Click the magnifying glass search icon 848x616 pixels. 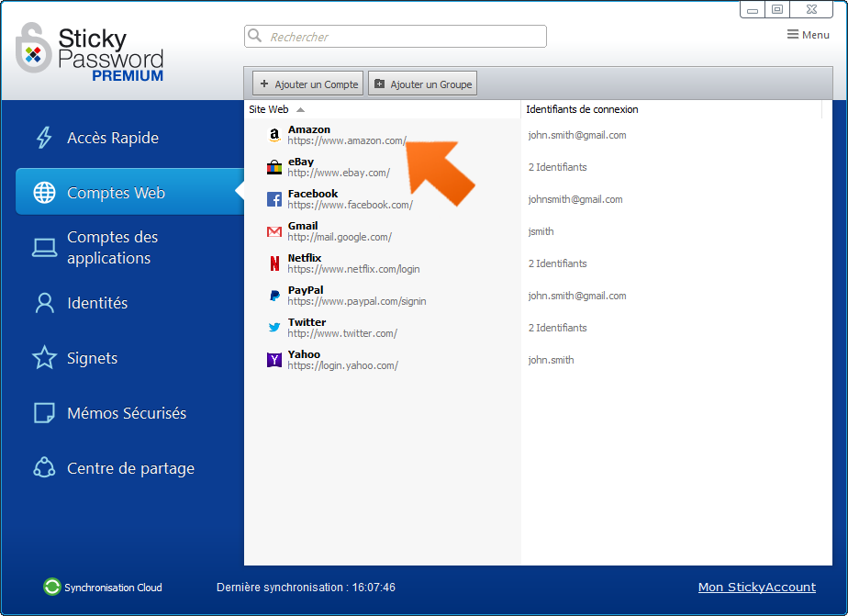[255, 36]
